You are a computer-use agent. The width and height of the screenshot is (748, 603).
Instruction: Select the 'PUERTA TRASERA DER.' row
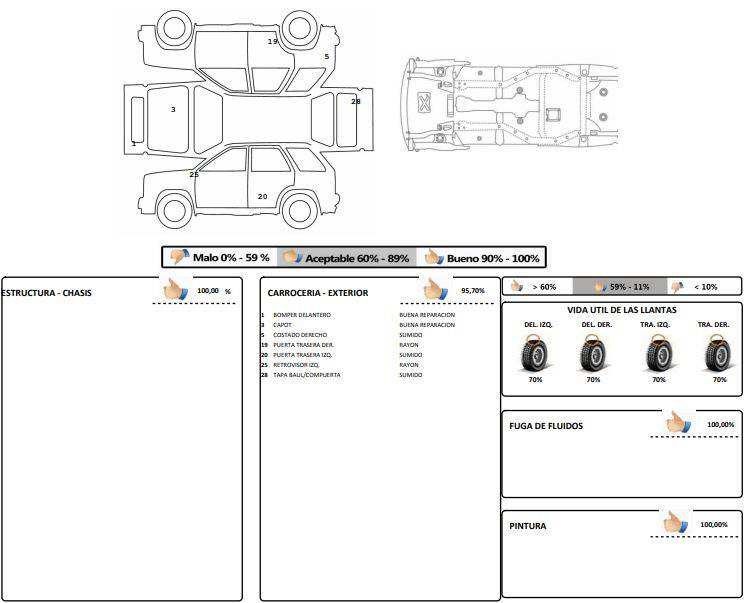[340, 345]
